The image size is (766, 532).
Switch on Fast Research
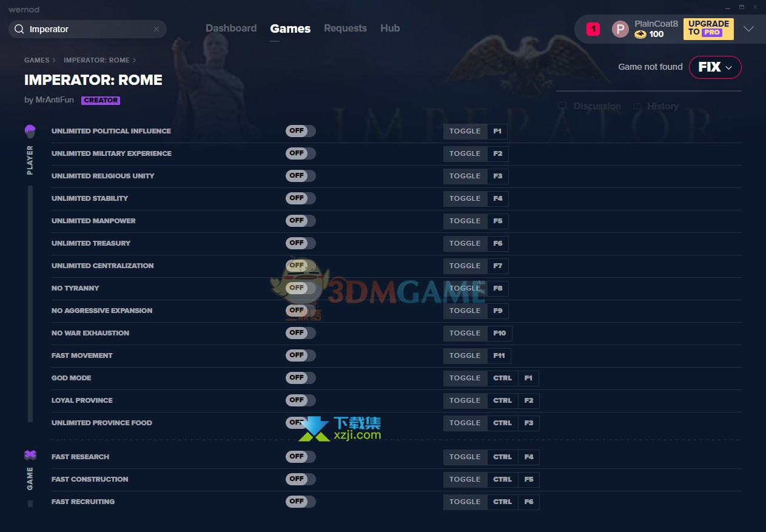point(301,457)
